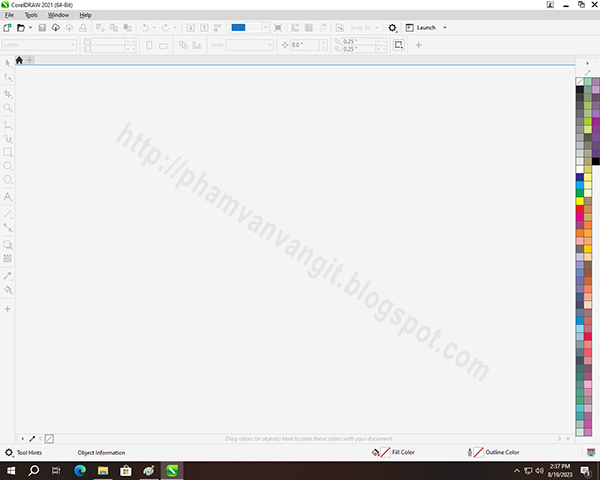600x480 pixels.
Task: Click the Undo arrow icon
Action: (145, 28)
